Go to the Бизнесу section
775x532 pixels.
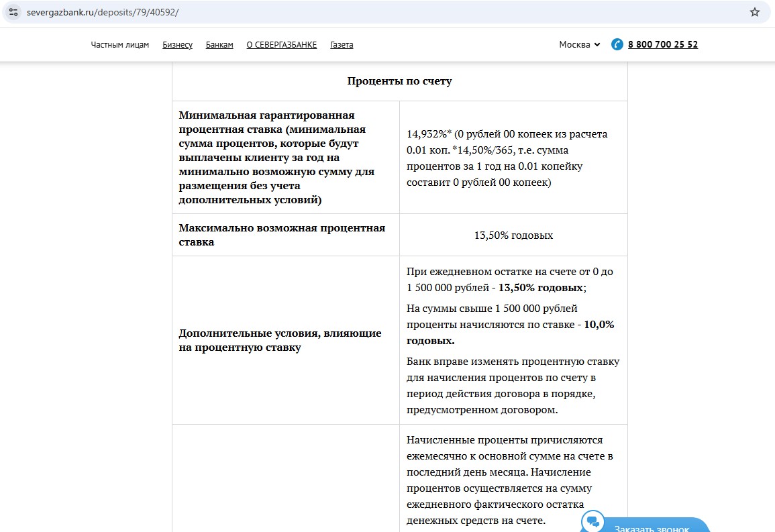point(177,45)
